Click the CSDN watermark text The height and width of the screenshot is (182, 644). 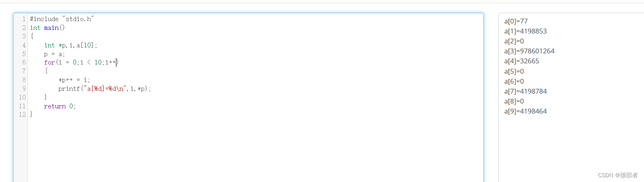[x=618, y=175]
